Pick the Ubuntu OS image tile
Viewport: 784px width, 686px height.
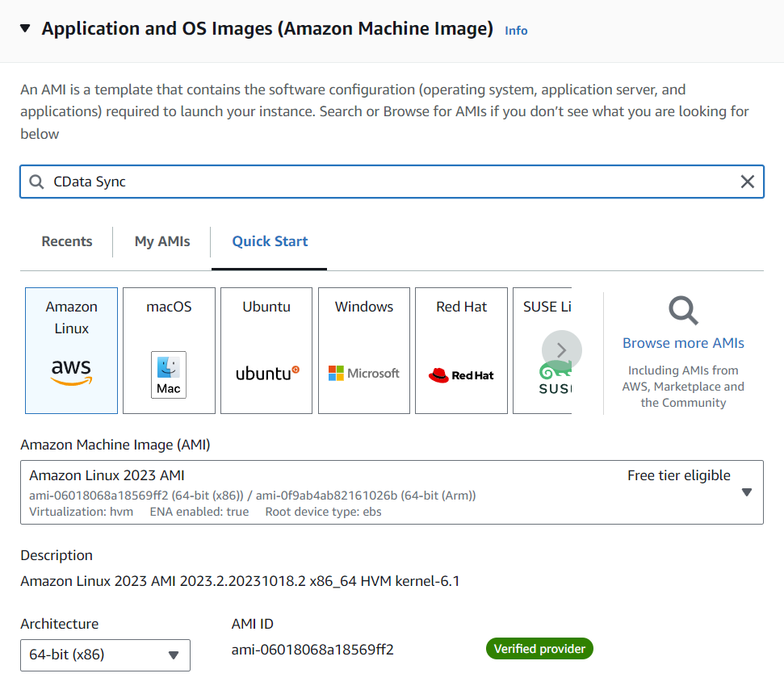click(266, 350)
